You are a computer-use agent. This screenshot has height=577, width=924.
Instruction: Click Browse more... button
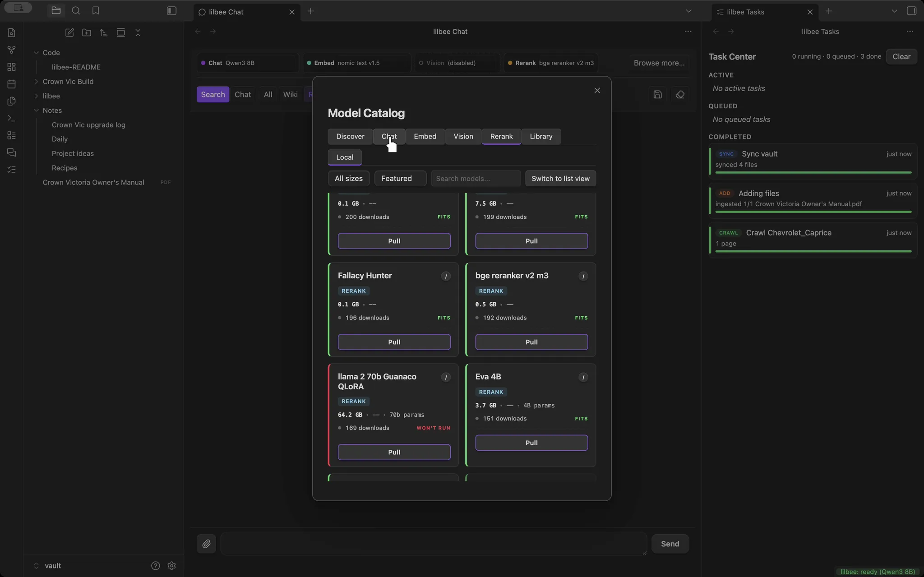[659, 63]
